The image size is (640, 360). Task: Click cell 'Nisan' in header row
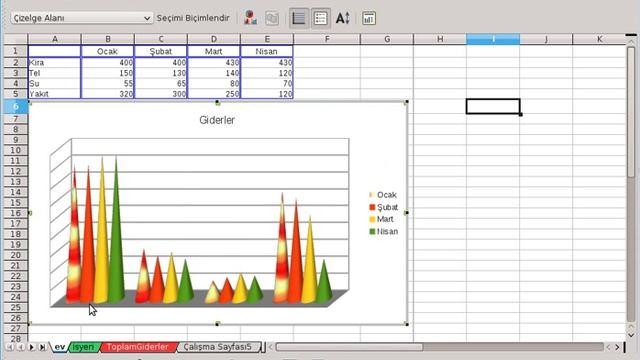[267, 51]
